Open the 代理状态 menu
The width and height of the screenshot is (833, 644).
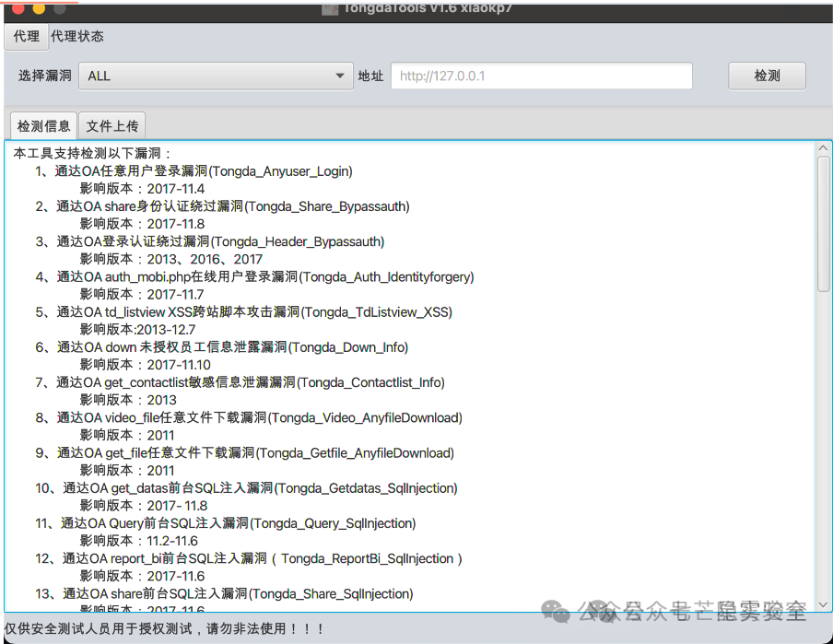[77, 37]
